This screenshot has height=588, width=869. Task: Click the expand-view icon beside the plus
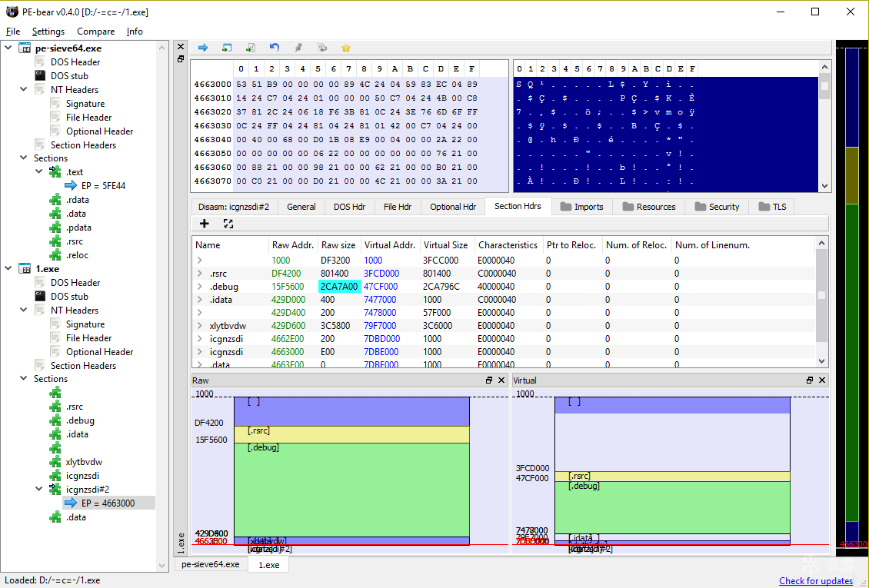228,224
